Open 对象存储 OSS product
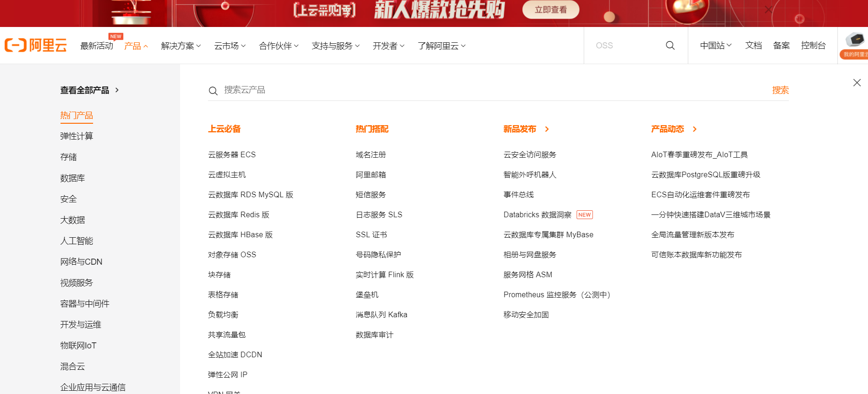 (x=232, y=254)
